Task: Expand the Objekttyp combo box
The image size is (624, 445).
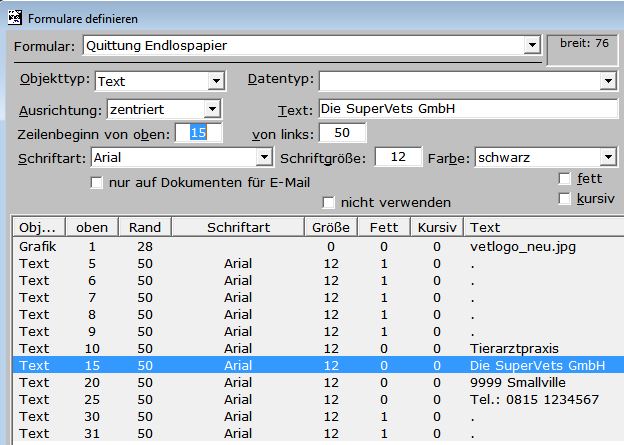Action: pyautogui.click(x=216, y=81)
